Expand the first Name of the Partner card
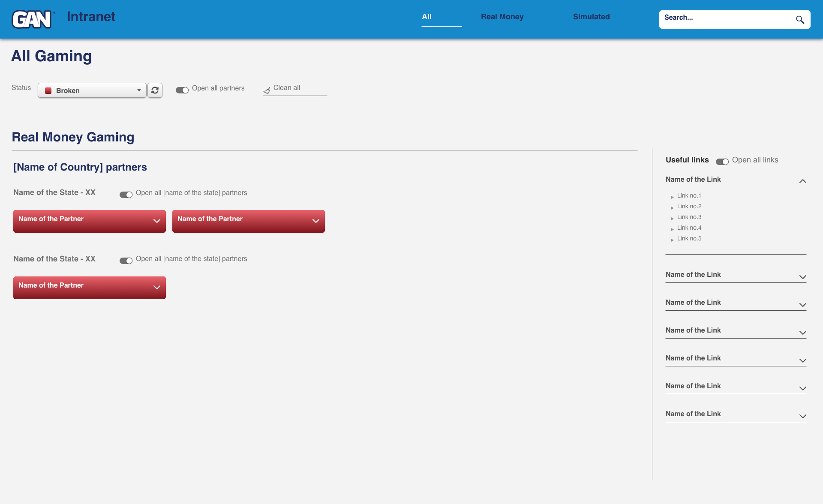 click(x=157, y=221)
